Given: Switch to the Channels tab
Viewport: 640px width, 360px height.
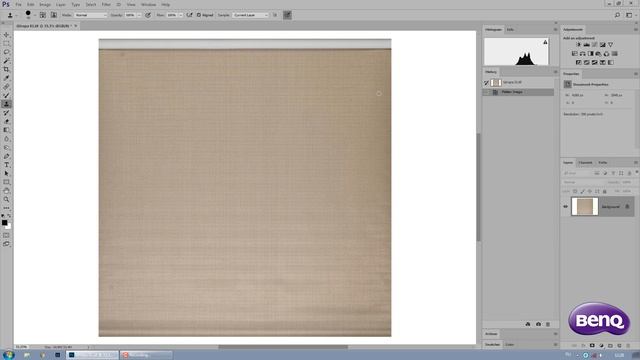Looking at the screenshot, I should [585, 162].
